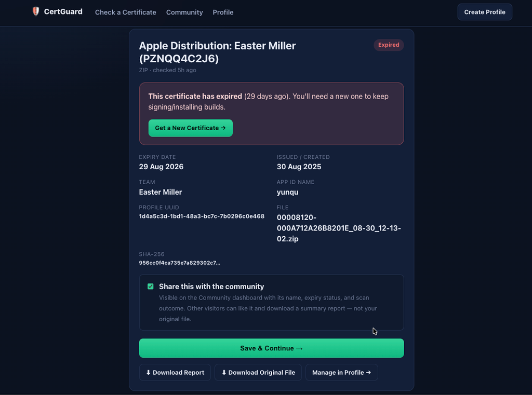
Task: Click the Save & Continue button
Action: (x=271, y=348)
